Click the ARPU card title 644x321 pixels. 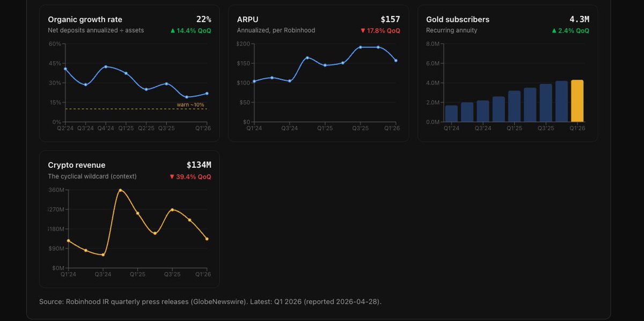247,19
